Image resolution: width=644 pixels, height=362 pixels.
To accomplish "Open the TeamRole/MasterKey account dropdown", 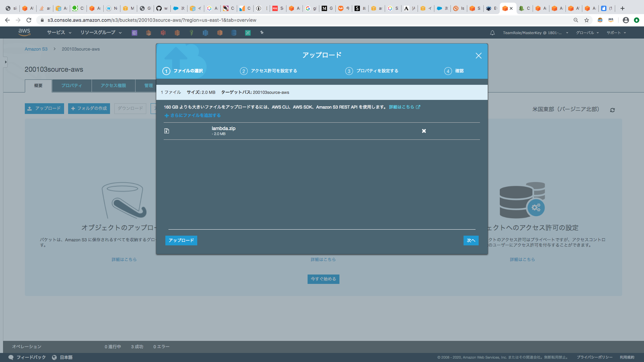I will coord(535,33).
